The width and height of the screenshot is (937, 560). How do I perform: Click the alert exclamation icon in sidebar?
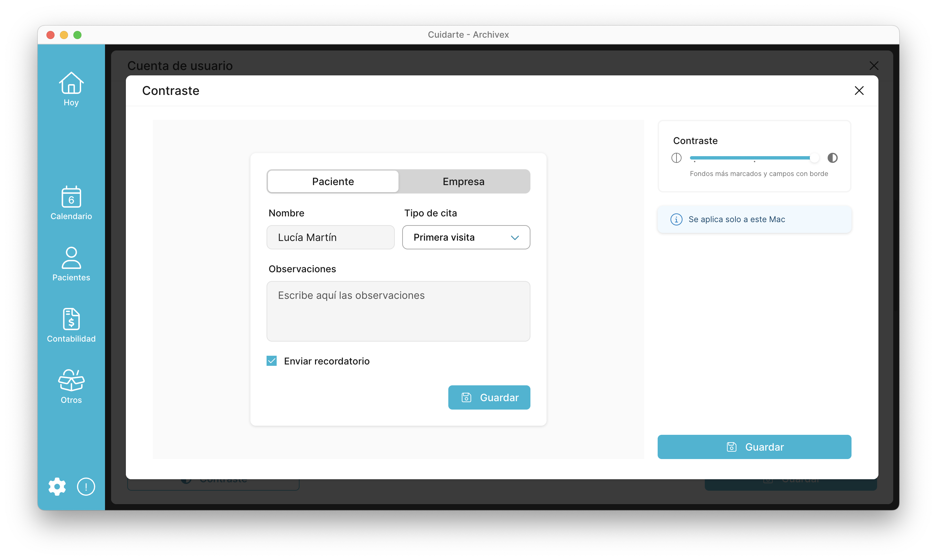tap(86, 486)
